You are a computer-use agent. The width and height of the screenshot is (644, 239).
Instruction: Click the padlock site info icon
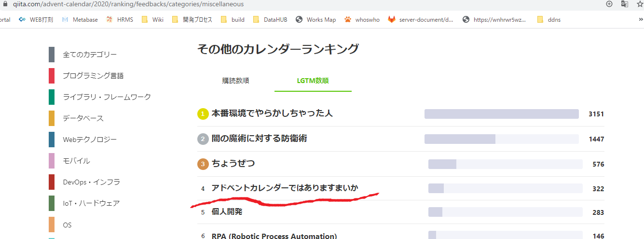[5, 4]
